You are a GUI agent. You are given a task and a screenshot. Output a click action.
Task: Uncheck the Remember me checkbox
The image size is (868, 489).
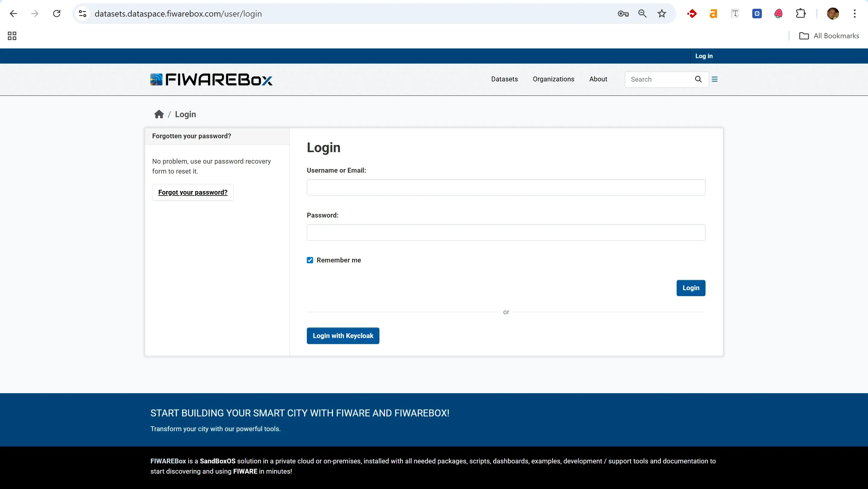310,260
